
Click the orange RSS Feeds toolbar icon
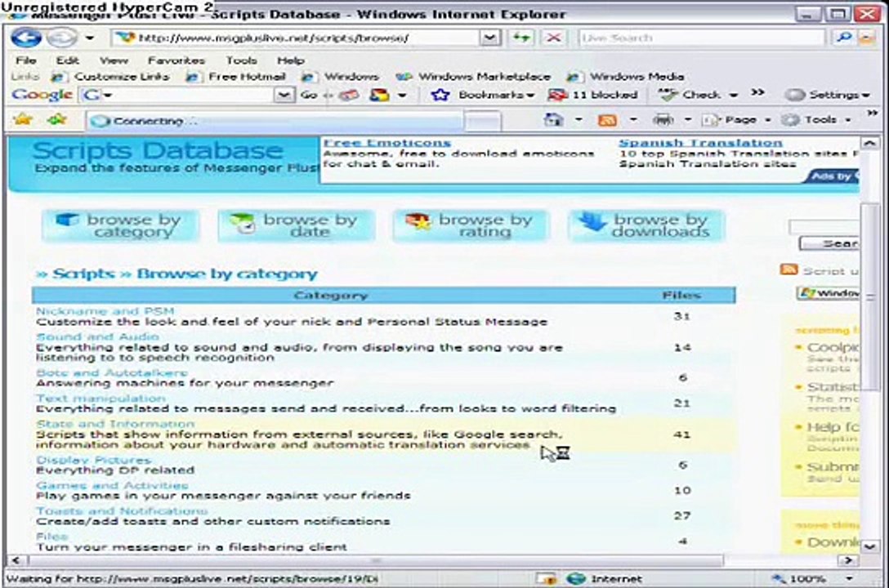[x=607, y=119]
